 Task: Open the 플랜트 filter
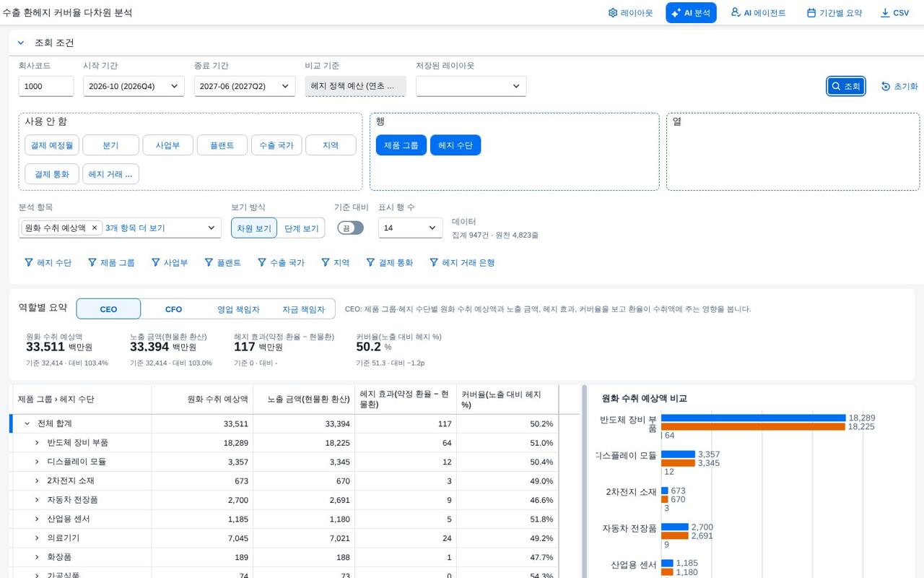tap(222, 262)
